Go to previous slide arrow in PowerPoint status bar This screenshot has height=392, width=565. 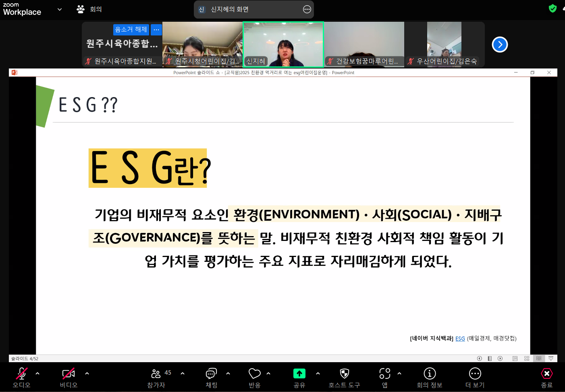pyautogui.click(x=479, y=358)
